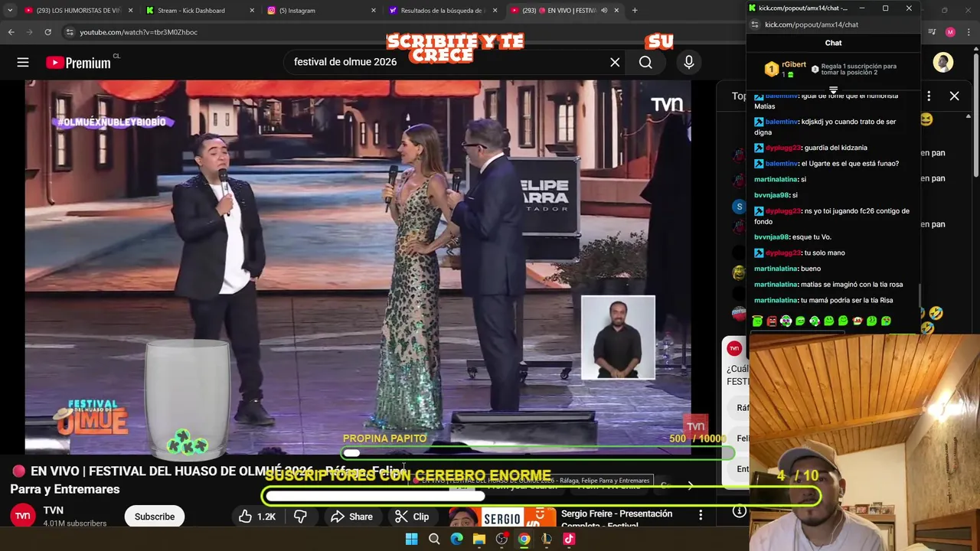
Task: Open the TVN channel avatar
Action: click(23, 516)
